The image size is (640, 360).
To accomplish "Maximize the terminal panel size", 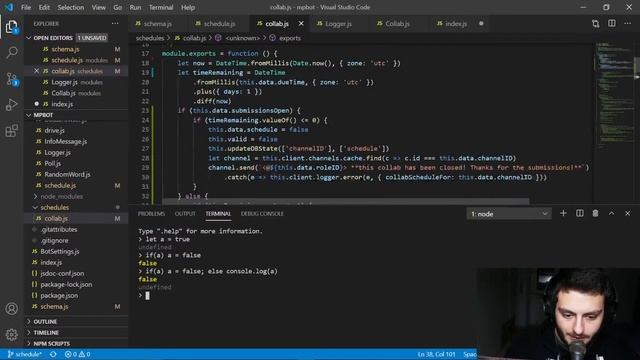I will click(x=611, y=213).
